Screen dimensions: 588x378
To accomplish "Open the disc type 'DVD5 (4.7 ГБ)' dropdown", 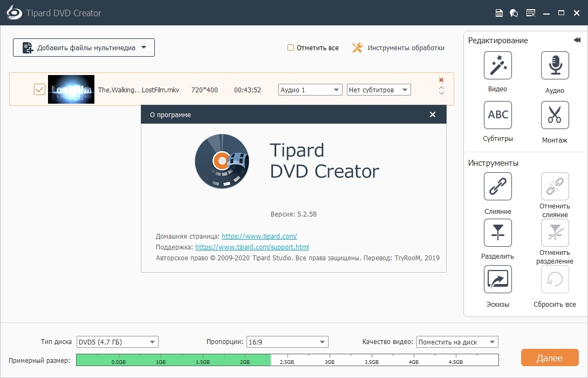I will pos(117,342).
